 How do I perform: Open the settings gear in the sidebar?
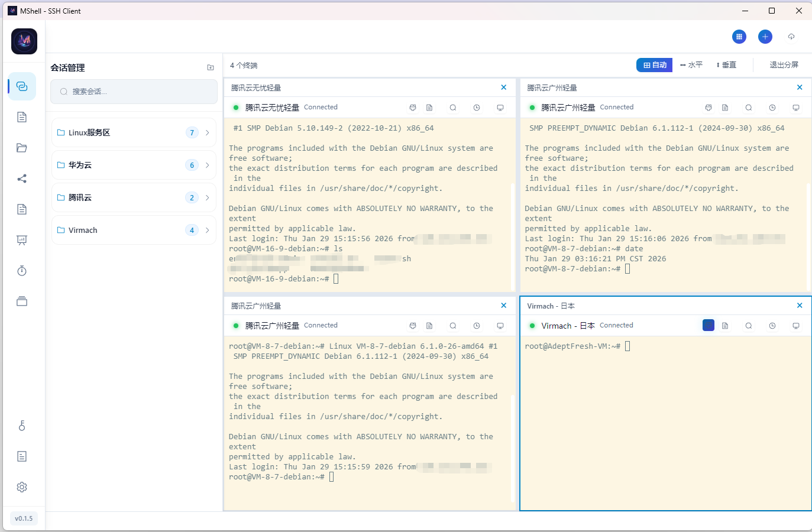click(x=22, y=487)
